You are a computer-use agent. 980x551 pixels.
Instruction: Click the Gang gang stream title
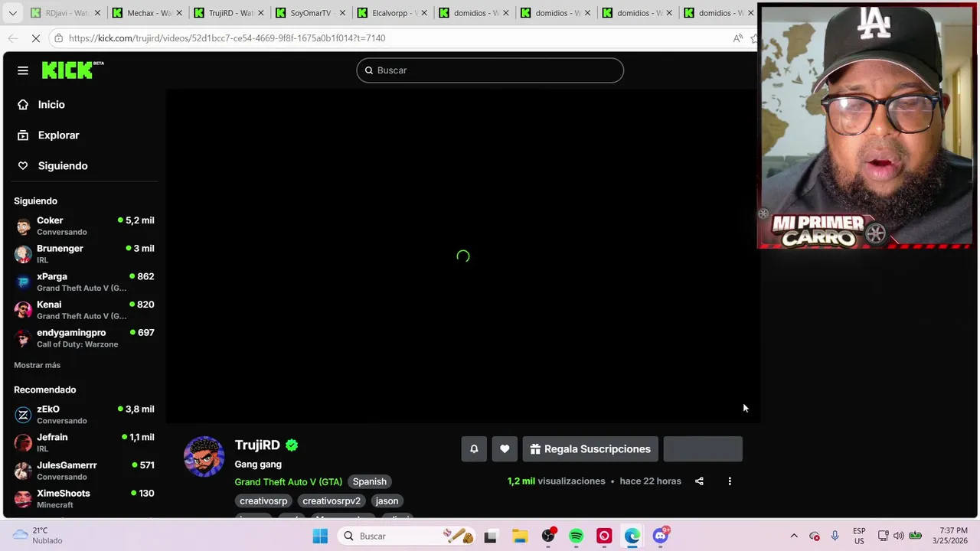coord(258,465)
